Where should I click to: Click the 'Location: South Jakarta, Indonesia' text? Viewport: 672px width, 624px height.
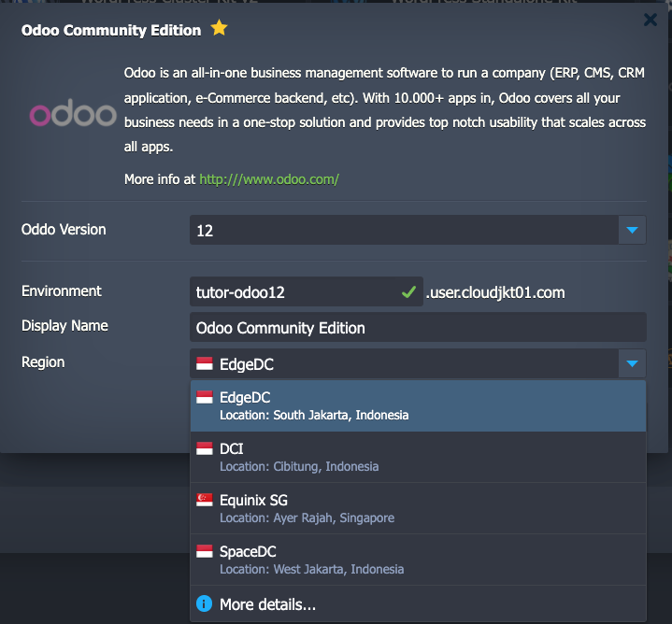pyautogui.click(x=314, y=415)
